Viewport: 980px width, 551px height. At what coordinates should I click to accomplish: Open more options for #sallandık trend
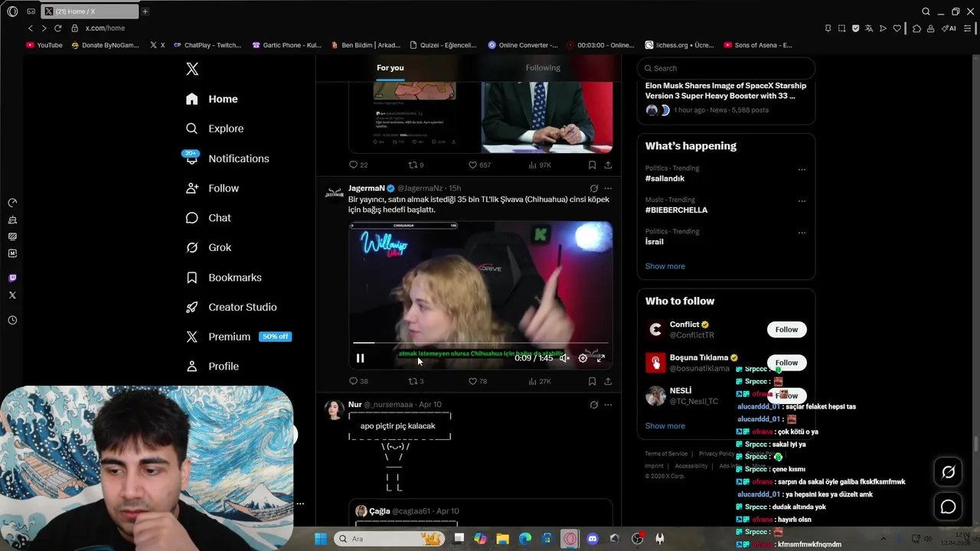point(802,170)
